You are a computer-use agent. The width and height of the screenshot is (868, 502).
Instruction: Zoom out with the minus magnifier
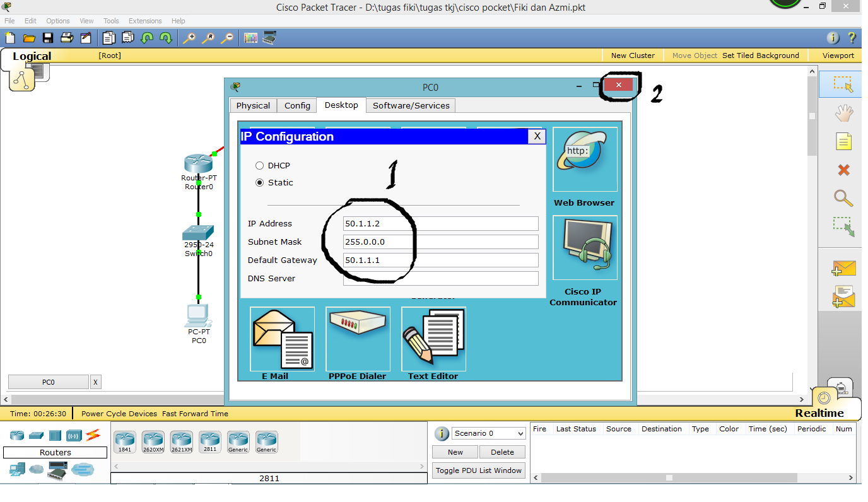click(x=226, y=38)
